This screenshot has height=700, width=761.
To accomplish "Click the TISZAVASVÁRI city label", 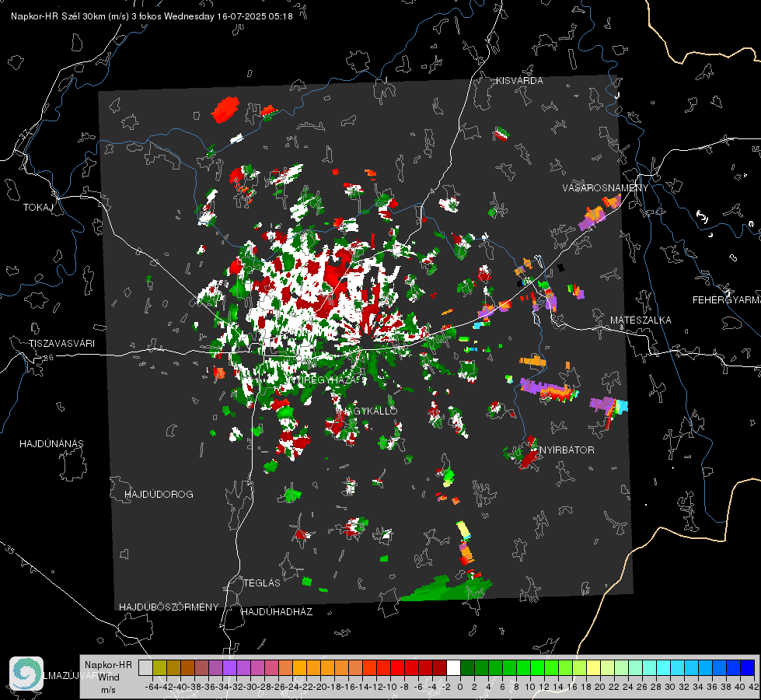I will pos(61,344).
